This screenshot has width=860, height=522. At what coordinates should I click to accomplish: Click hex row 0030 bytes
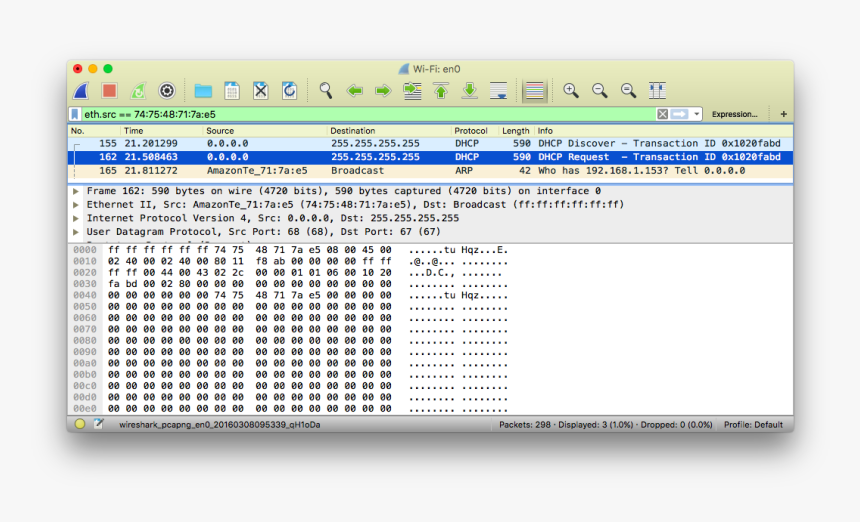point(250,284)
